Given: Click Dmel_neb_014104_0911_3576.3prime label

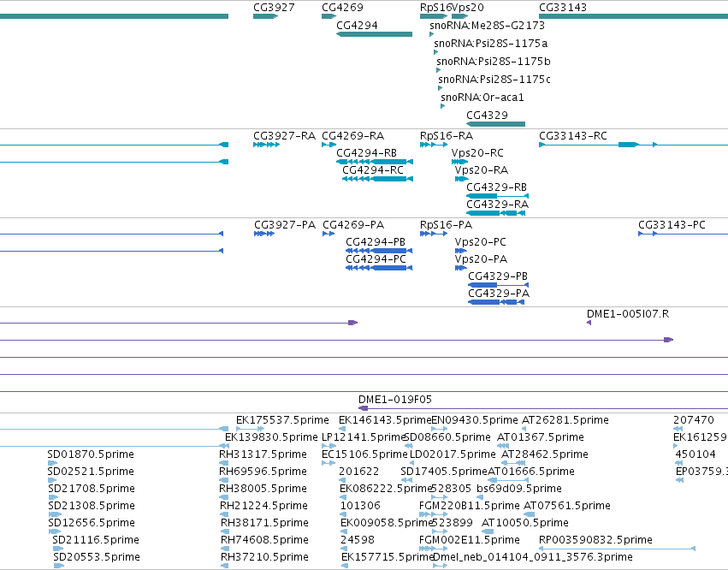Looking at the screenshot, I should pos(533,557).
